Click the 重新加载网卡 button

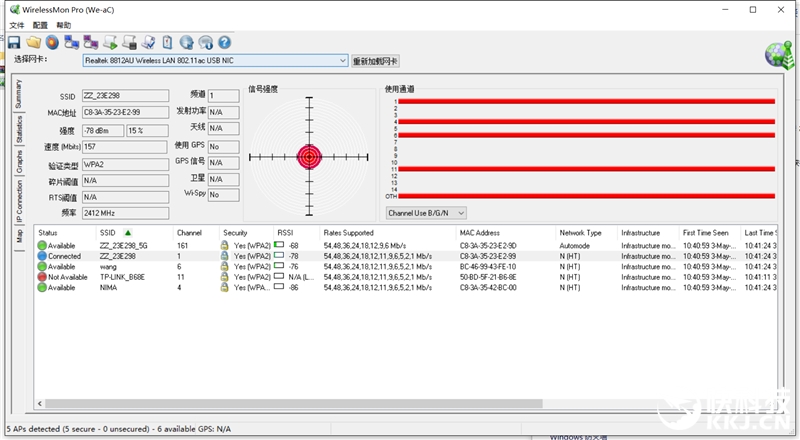click(x=376, y=61)
